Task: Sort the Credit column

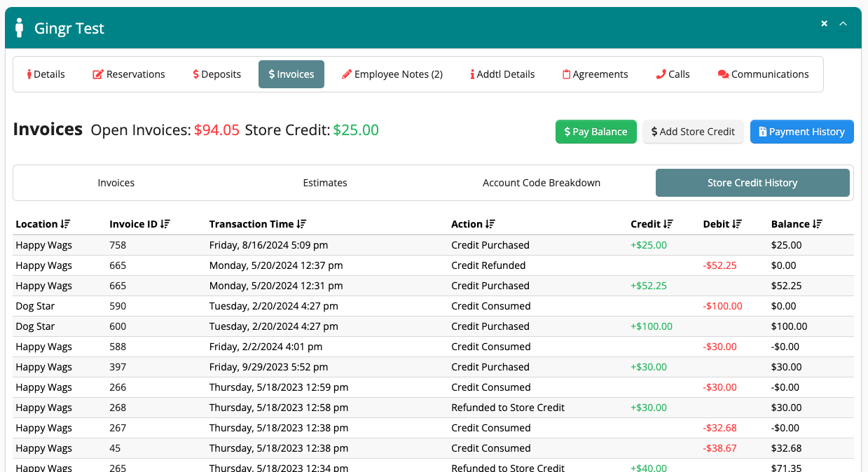Action: pyautogui.click(x=669, y=223)
